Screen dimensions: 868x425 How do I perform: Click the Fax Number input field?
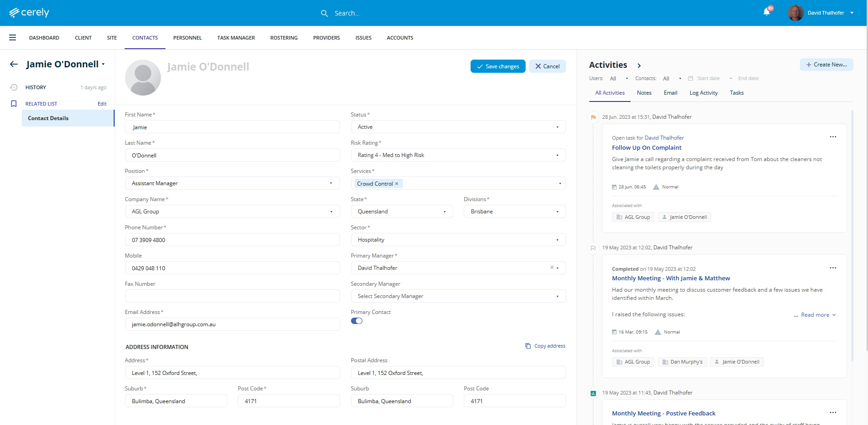pyautogui.click(x=232, y=296)
